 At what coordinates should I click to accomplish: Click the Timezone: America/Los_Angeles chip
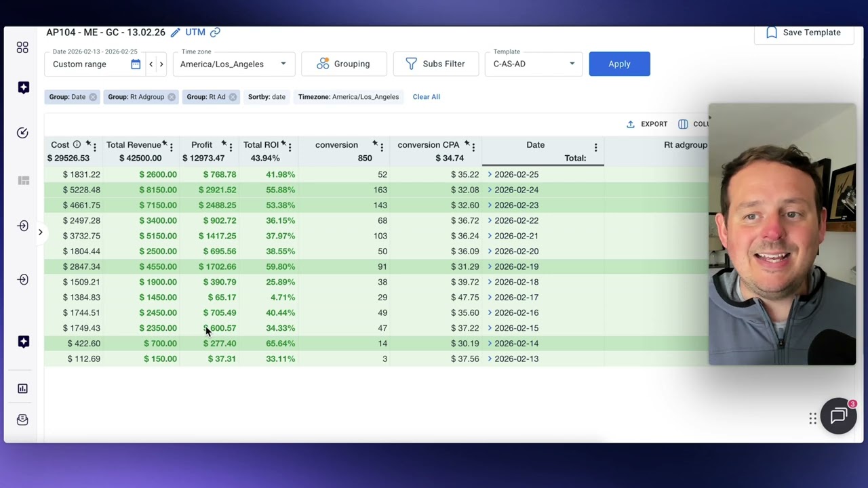(349, 97)
